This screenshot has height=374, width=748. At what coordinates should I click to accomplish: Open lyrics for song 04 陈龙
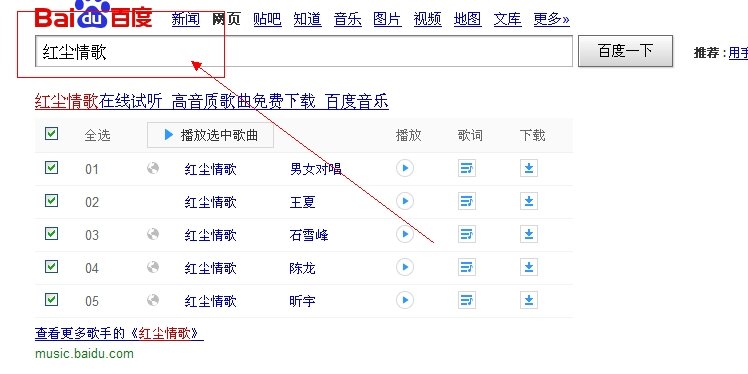(x=467, y=267)
